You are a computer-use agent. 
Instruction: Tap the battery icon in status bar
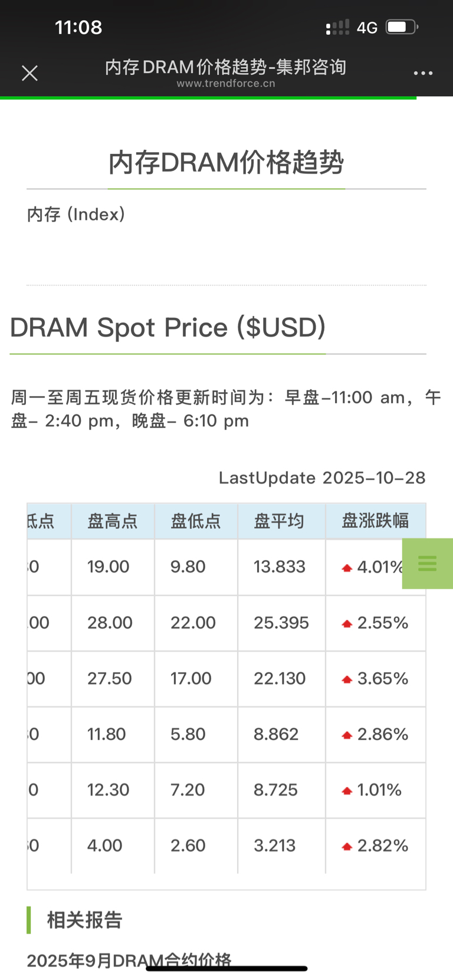402,27
